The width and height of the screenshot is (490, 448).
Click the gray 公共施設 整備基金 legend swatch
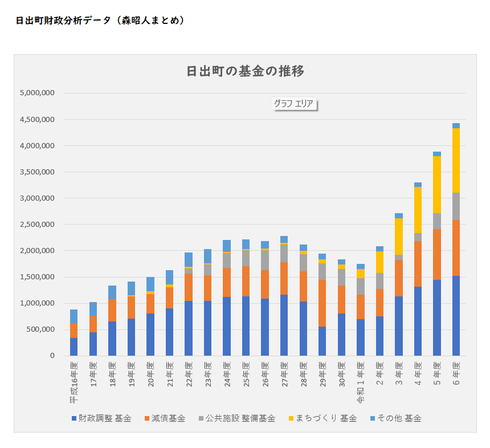coord(201,419)
